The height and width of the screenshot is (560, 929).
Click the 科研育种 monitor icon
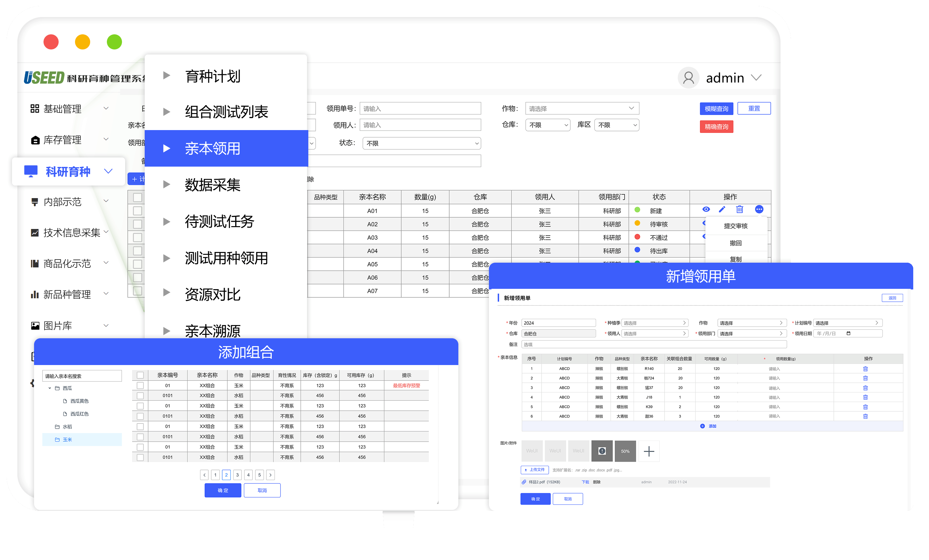coord(31,171)
